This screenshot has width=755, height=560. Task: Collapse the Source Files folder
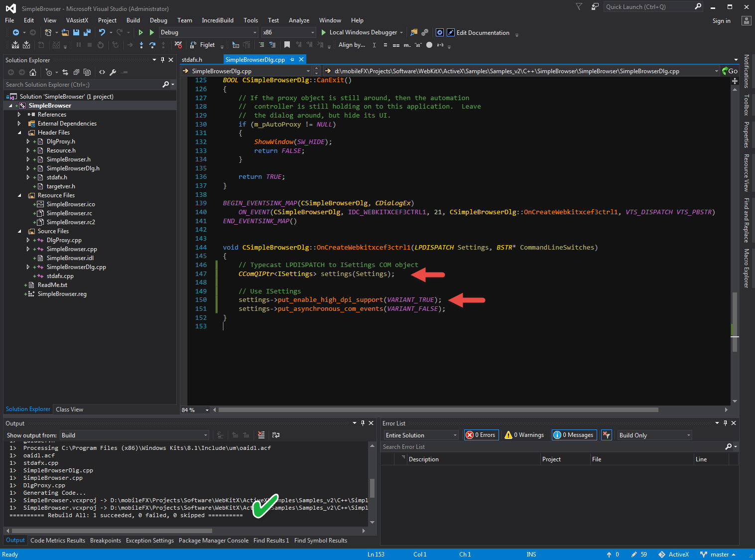point(19,231)
